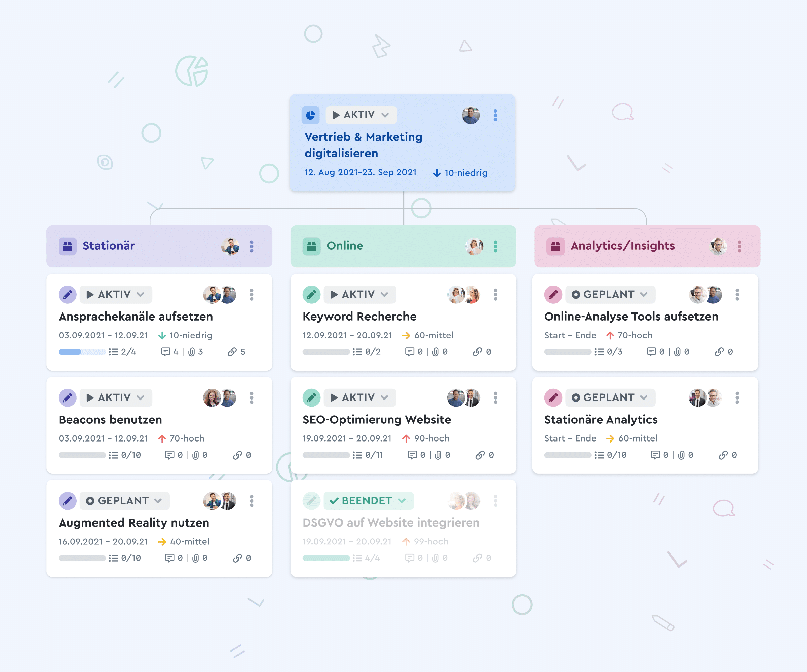Image resolution: width=807 pixels, height=672 pixels.
Task: Click the pencil icon on Beacons benutzen card
Action: pos(67,397)
